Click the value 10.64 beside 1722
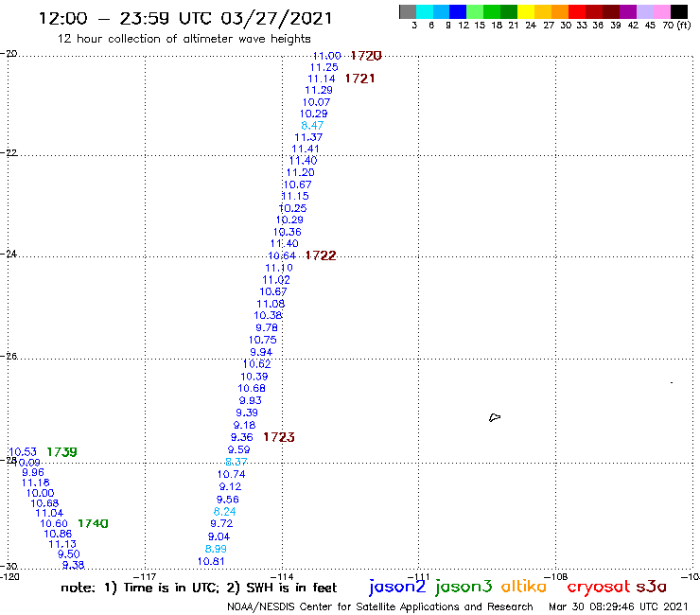700x615 pixels. pos(282,255)
